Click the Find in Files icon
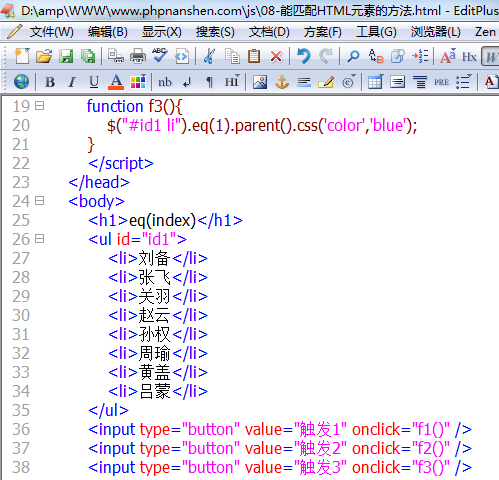 pos(398,56)
